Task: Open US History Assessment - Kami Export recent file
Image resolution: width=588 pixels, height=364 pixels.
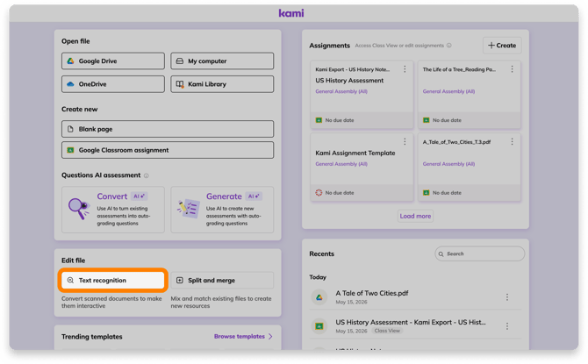Action: [x=415, y=325]
